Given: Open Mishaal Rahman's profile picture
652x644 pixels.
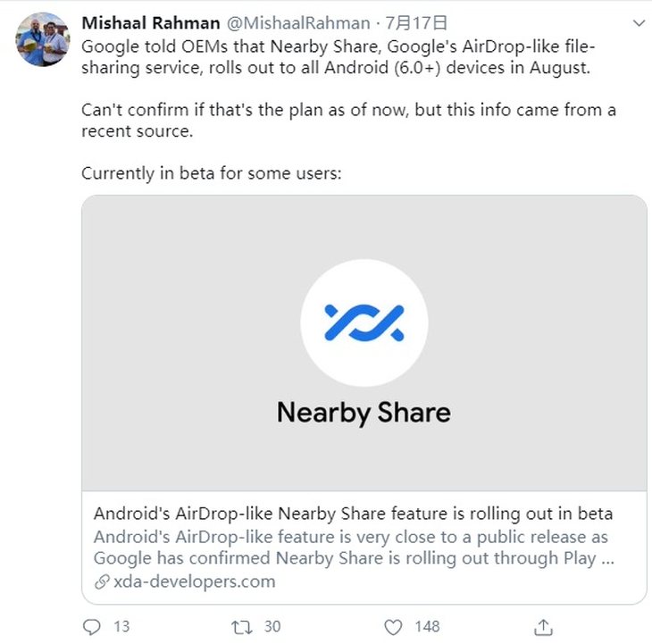Looking at the screenshot, I should (x=42, y=39).
